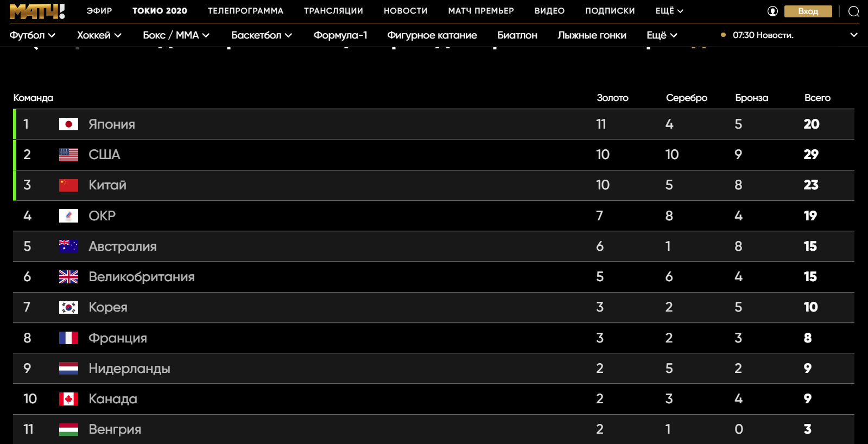Select the Великобритания team name
This screenshot has height=444, width=868.
(142, 277)
